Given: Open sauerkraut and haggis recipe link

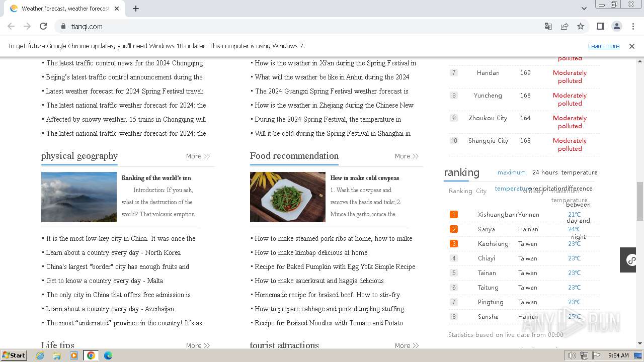Looking at the screenshot, I should tap(319, 281).
